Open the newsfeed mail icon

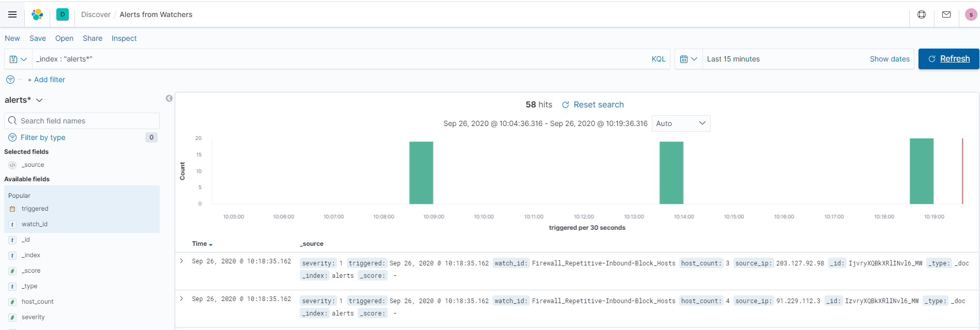pyautogui.click(x=946, y=14)
